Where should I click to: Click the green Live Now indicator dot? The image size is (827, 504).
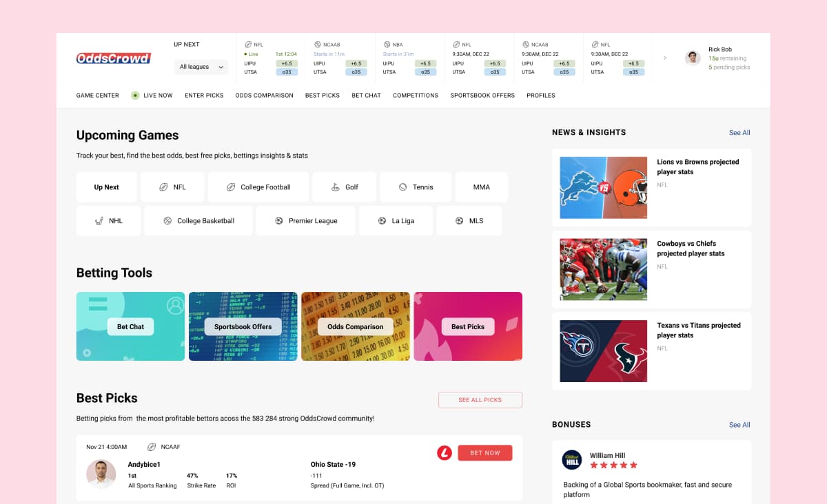[x=135, y=95]
